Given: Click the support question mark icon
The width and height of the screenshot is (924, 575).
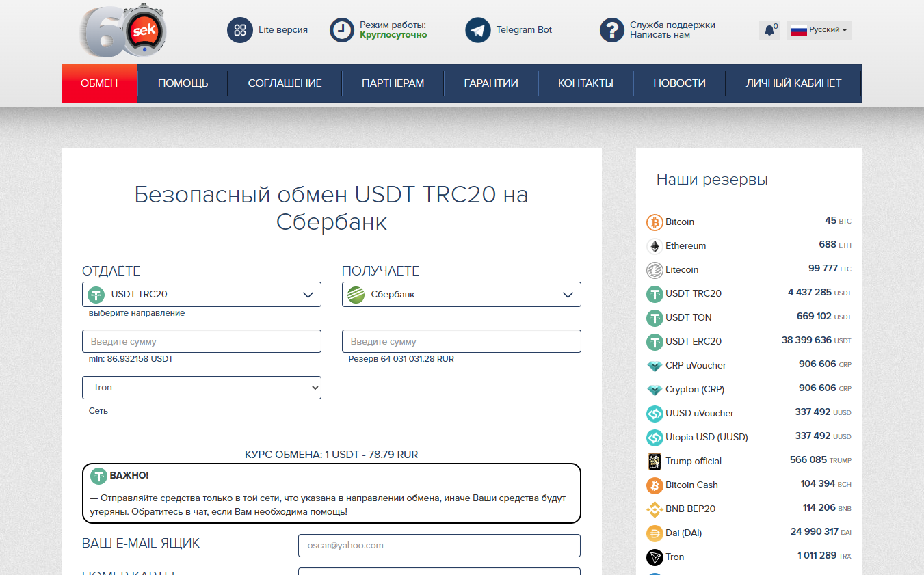Looking at the screenshot, I should click(x=612, y=30).
